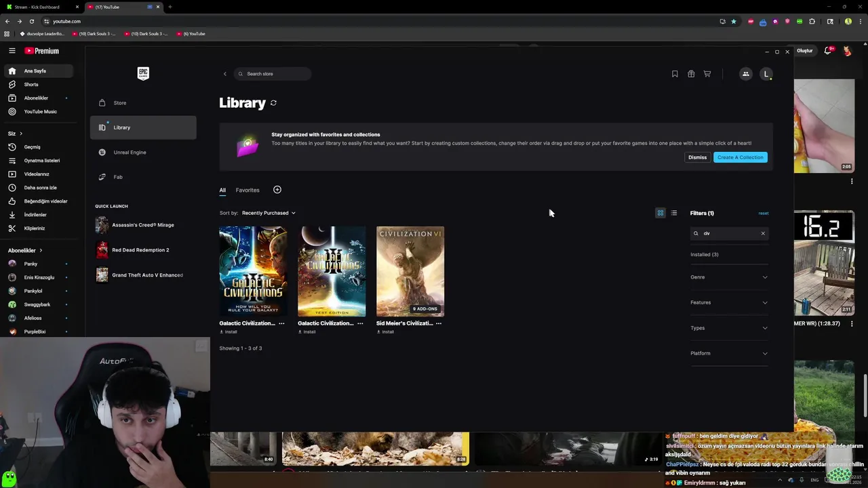The image size is (868, 488).
Task: Open options menu for Sid Meier's Civilization
Action: pos(439,323)
